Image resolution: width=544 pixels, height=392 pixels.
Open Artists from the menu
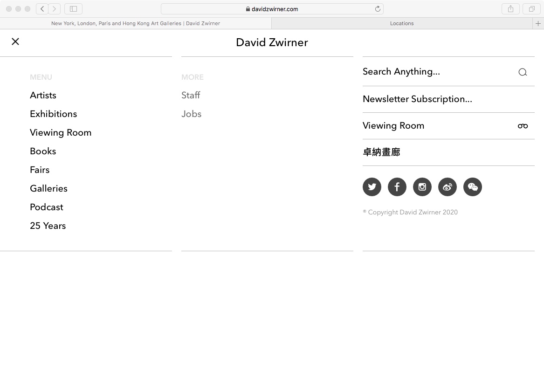pos(43,95)
